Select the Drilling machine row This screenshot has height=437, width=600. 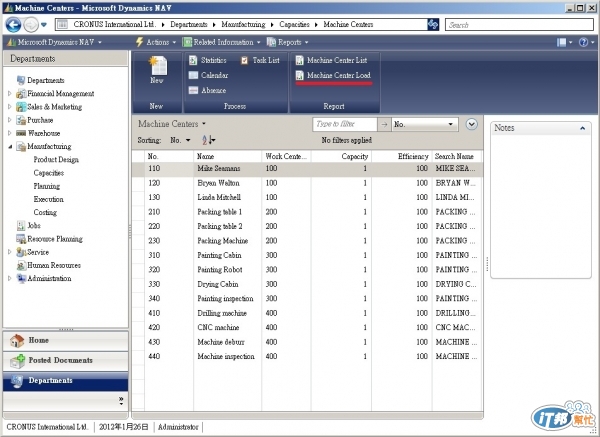click(307, 313)
